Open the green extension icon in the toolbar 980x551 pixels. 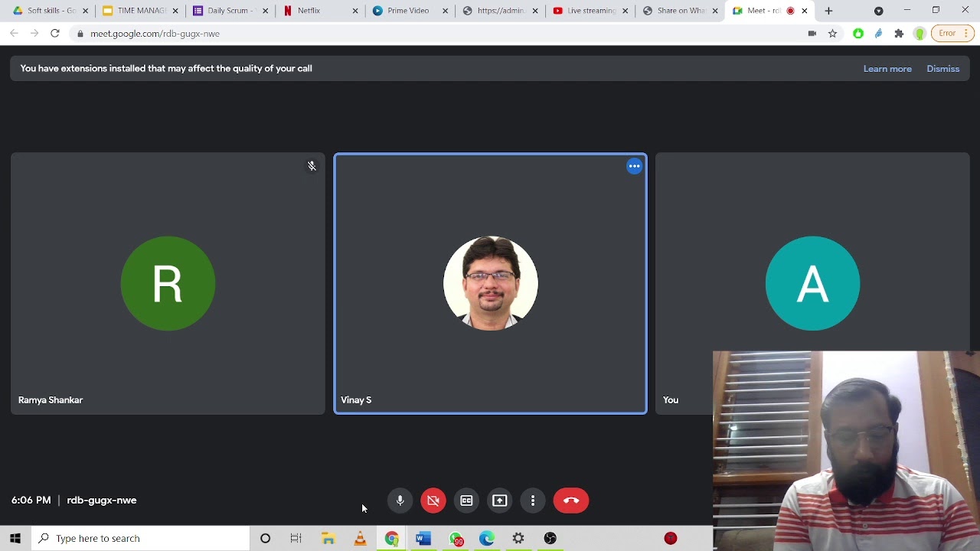(x=858, y=34)
